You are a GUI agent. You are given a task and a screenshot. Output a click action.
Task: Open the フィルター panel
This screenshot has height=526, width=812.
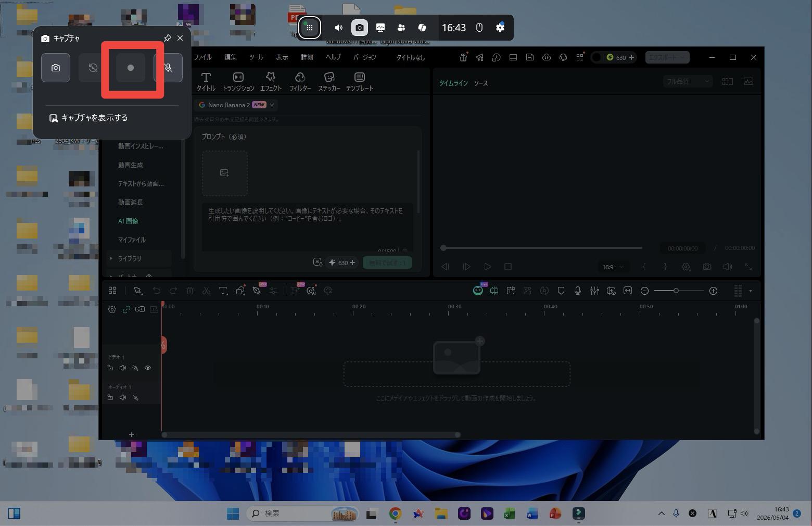point(300,82)
